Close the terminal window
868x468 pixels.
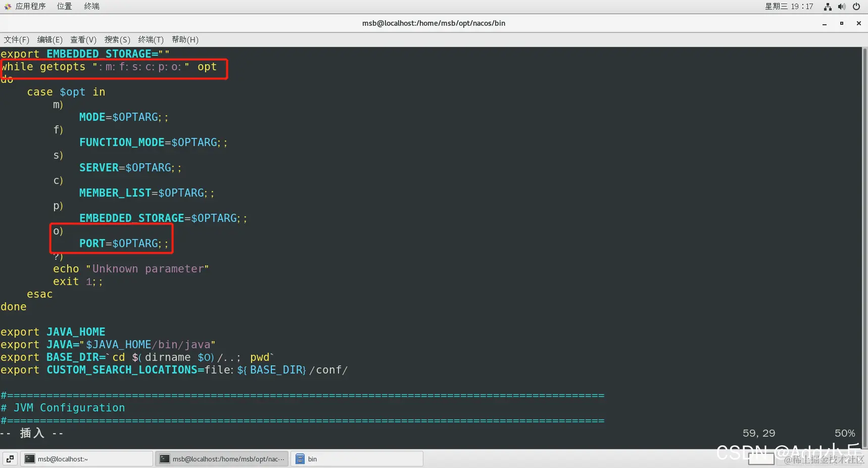pyautogui.click(x=858, y=23)
